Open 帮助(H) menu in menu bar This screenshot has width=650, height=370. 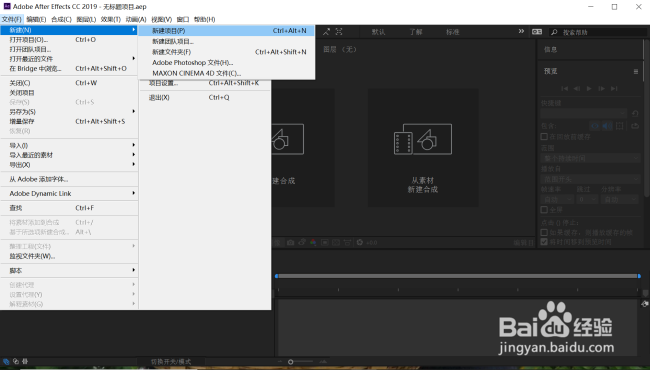[204, 19]
